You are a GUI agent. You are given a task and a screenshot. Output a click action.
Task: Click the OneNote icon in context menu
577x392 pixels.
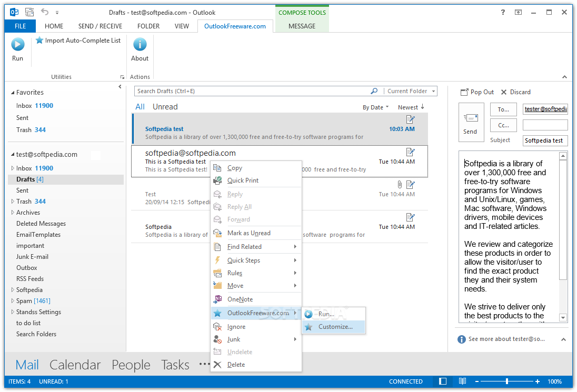tap(217, 299)
